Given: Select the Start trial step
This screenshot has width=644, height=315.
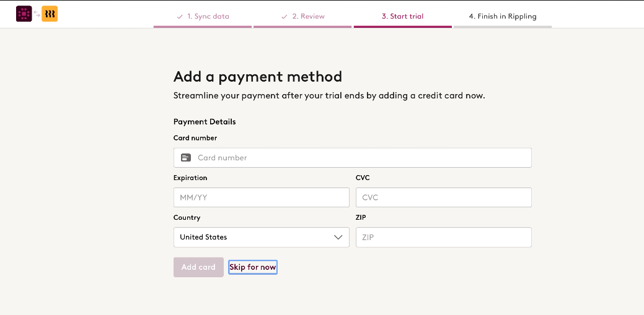Looking at the screenshot, I should point(402,17).
